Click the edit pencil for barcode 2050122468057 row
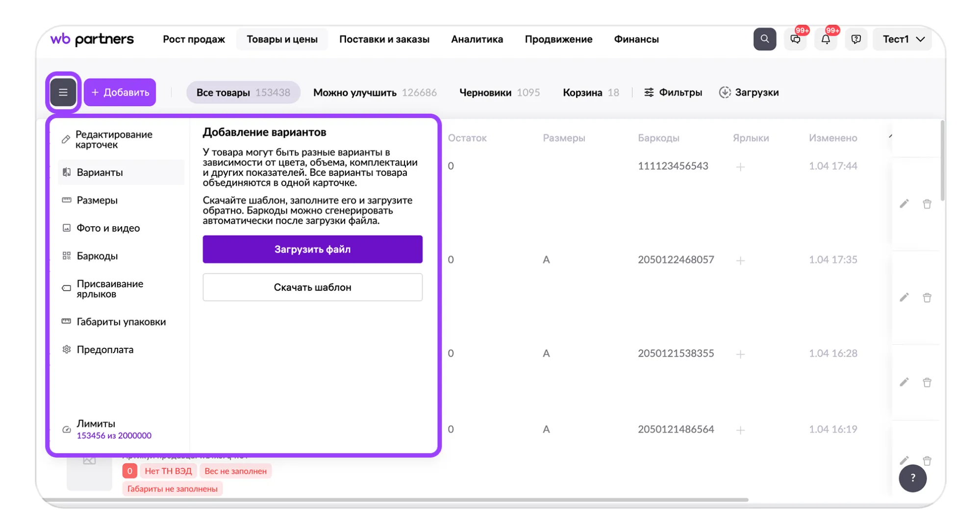 coord(904,297)
